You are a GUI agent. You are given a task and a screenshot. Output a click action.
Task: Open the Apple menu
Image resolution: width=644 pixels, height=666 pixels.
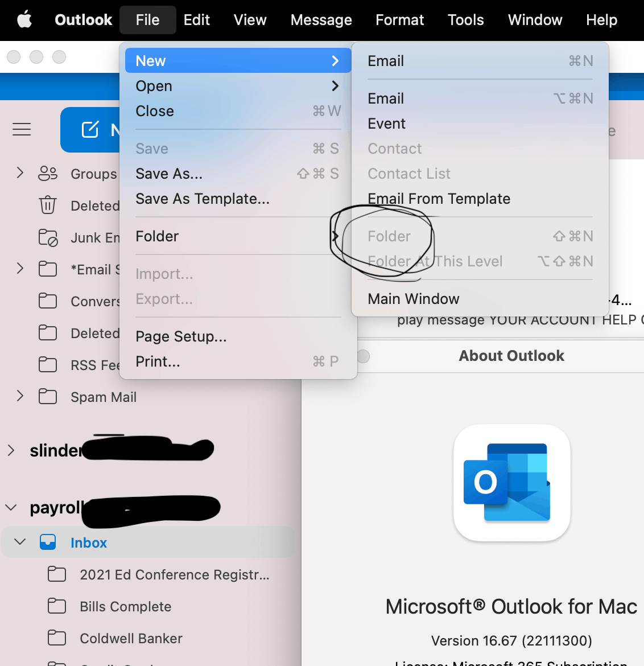click(24, 20)
